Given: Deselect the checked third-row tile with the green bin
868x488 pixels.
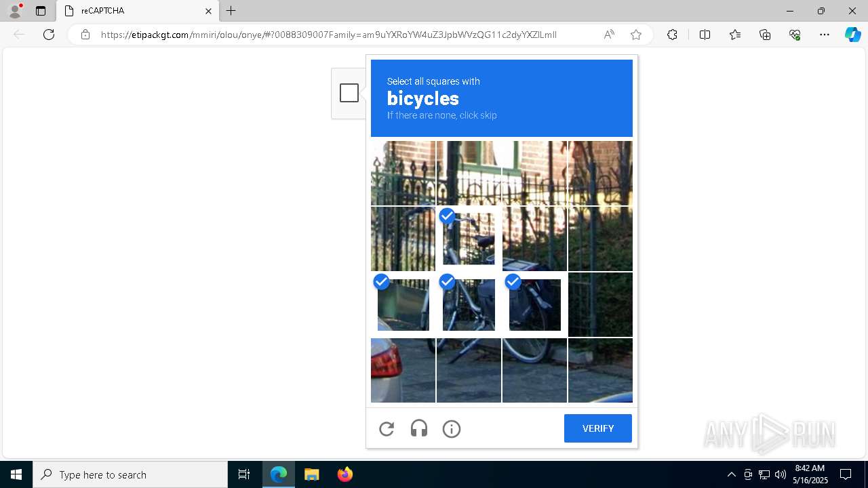Looking at the screenshot, I should point(403,304).
